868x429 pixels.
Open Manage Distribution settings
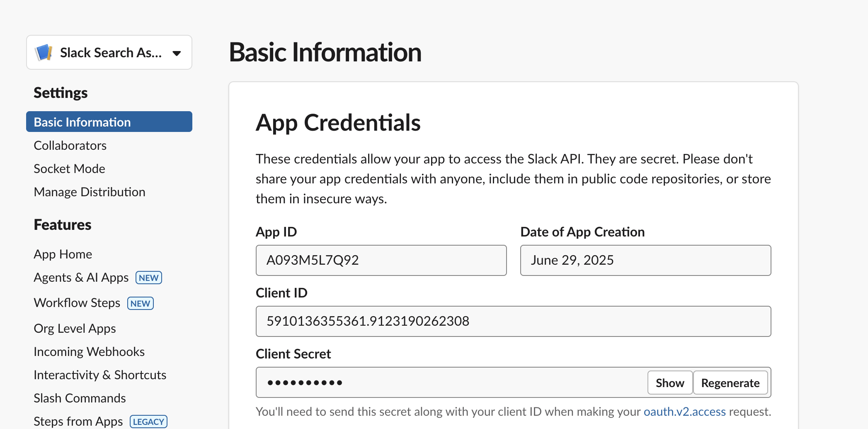pyautogui.click(x=89, y=192)
